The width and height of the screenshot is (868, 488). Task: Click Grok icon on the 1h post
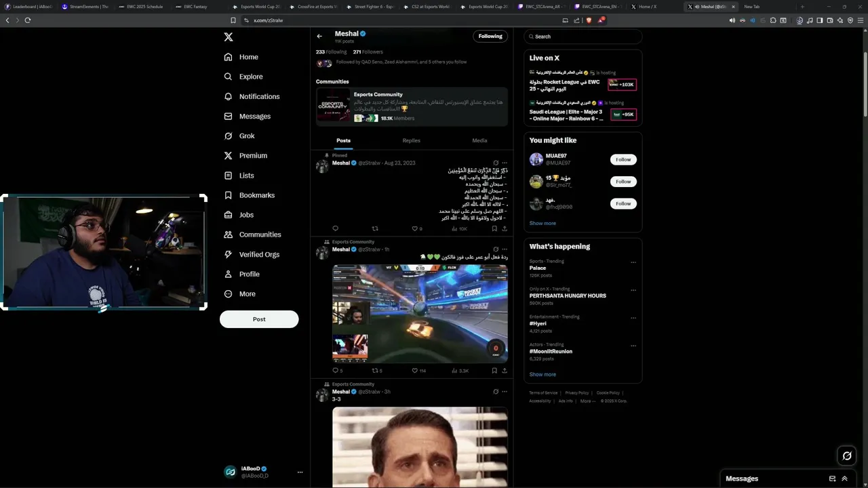click(x=496, y=249)
